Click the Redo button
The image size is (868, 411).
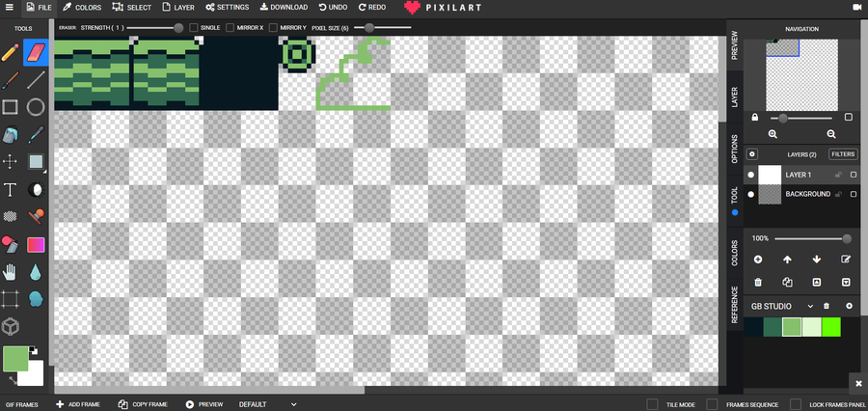(372, 7)
